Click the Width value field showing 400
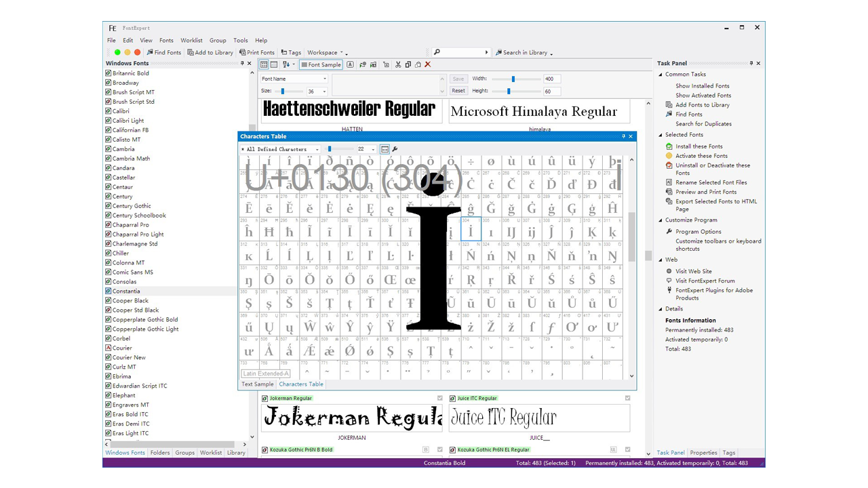Image resolution: width=868 pixels, height=488 pixels. pyautogui.click(x=551, y=79)
